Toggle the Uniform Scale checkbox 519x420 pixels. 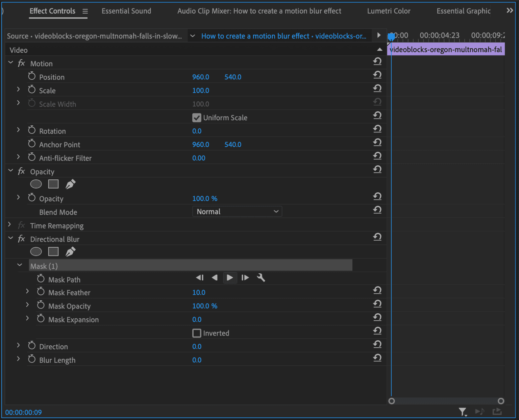click(197, 118)
